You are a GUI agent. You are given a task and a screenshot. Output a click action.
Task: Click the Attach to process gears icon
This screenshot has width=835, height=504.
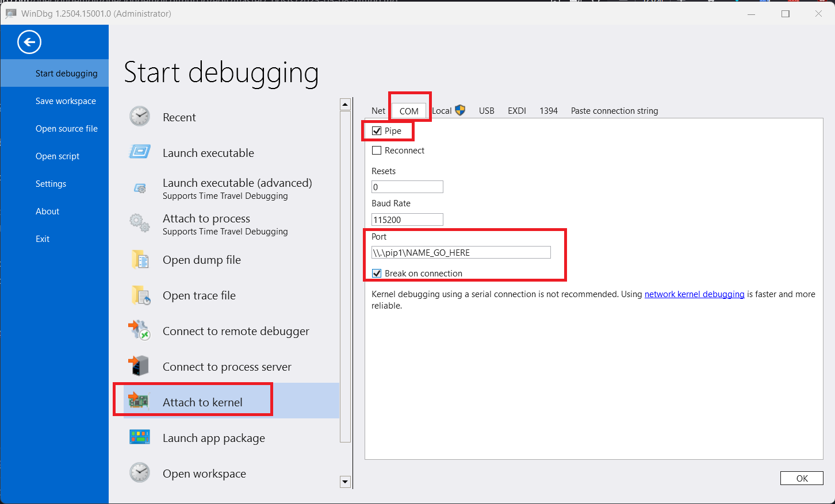click(140, 224)
